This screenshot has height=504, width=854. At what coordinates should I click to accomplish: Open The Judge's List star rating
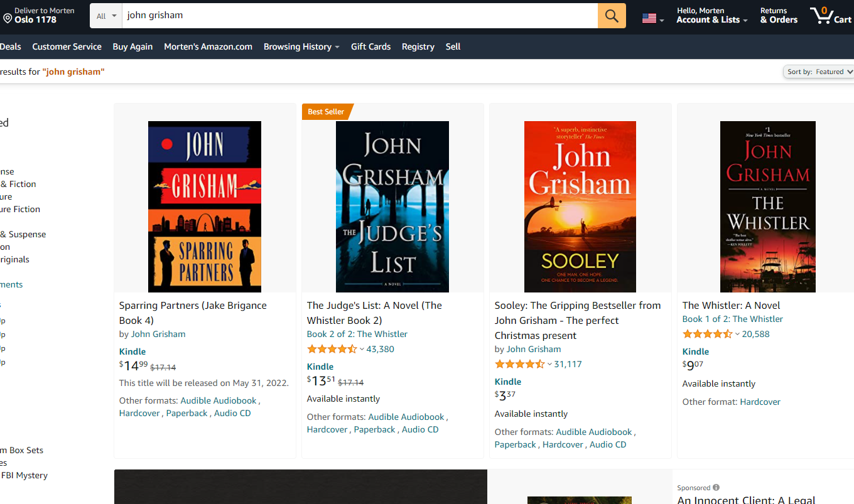tap(332, 350)
